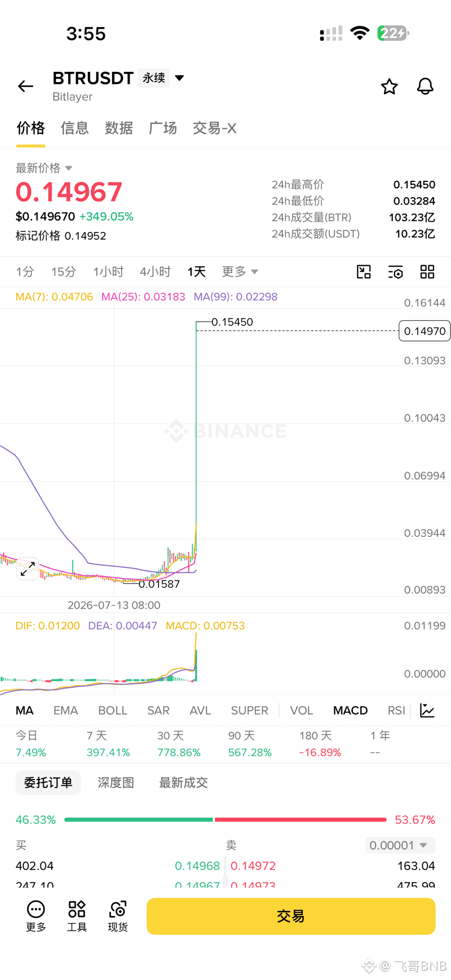Tap the cellular signal bars icon
451x980 pixels.
pyautogui.click(x=331, y=33)
